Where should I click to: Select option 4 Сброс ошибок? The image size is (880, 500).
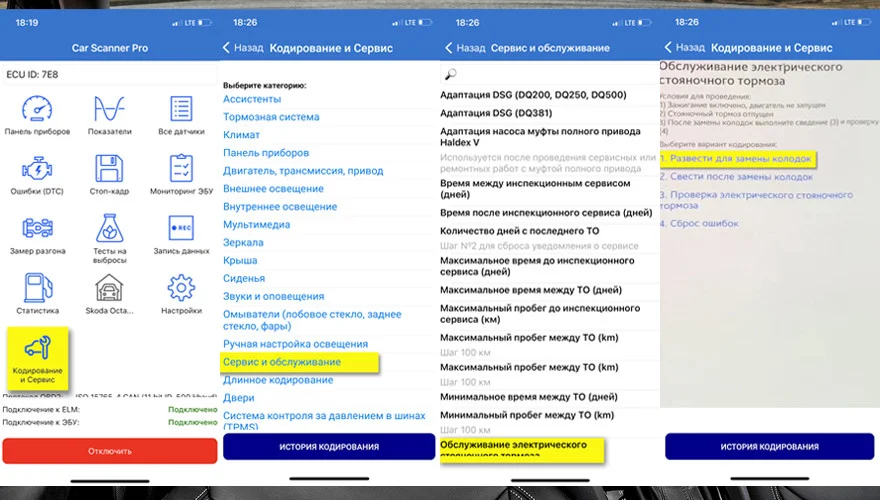click(x=704, y=223)
